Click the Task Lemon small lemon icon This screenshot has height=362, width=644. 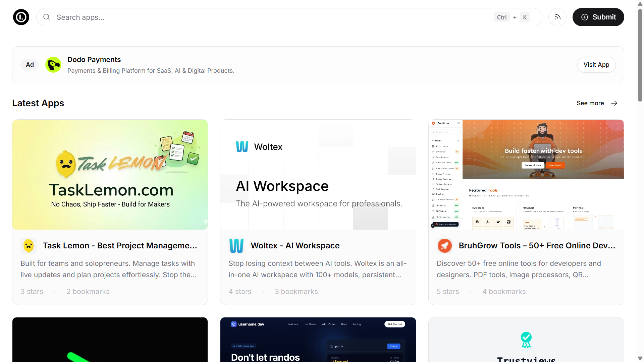click(29, 246)
